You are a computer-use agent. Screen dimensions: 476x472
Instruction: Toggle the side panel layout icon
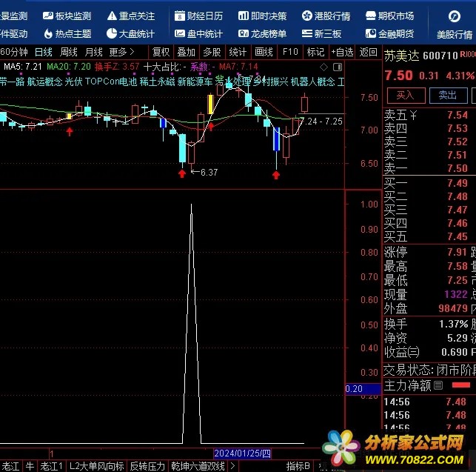point(338,67)
